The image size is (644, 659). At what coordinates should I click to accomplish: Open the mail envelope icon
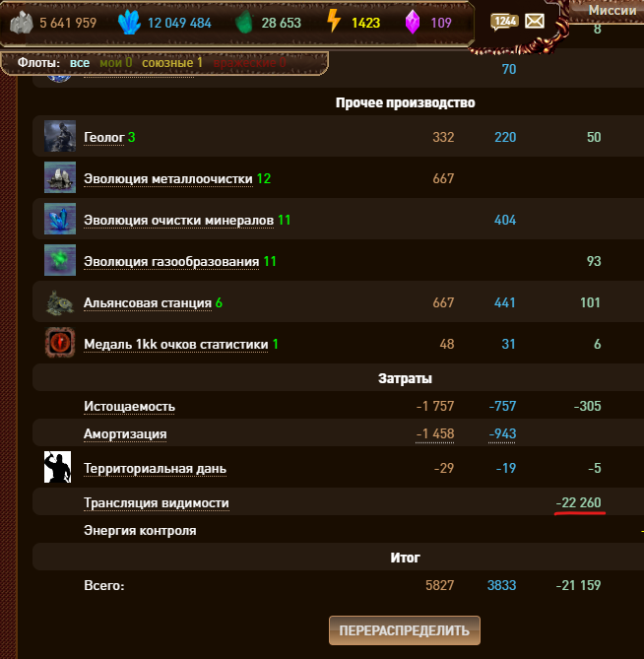coord(535,21)
